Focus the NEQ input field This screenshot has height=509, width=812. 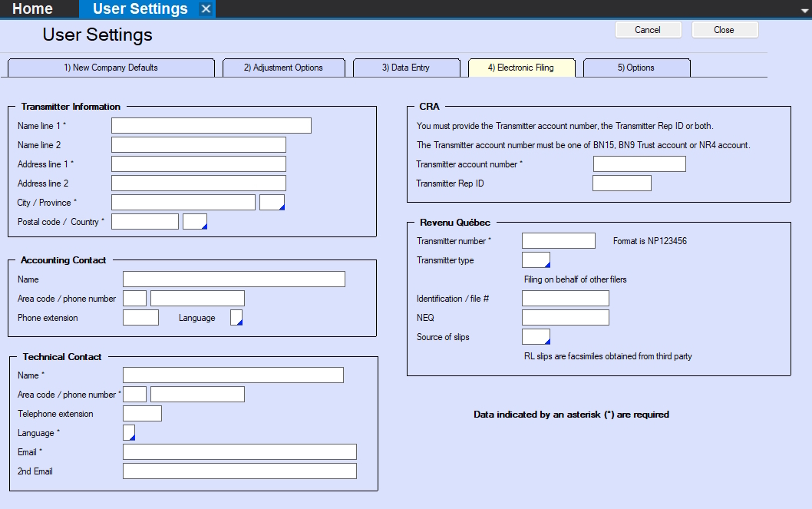click(565, 318)
